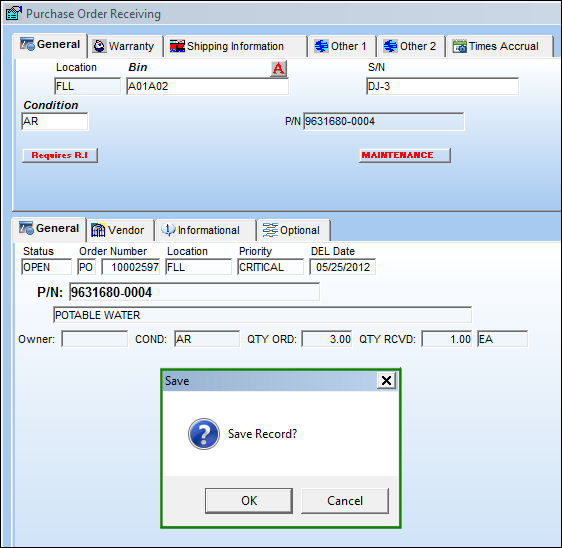Click the Purchase Order Receiving window icon

click(x=14, y=14)
